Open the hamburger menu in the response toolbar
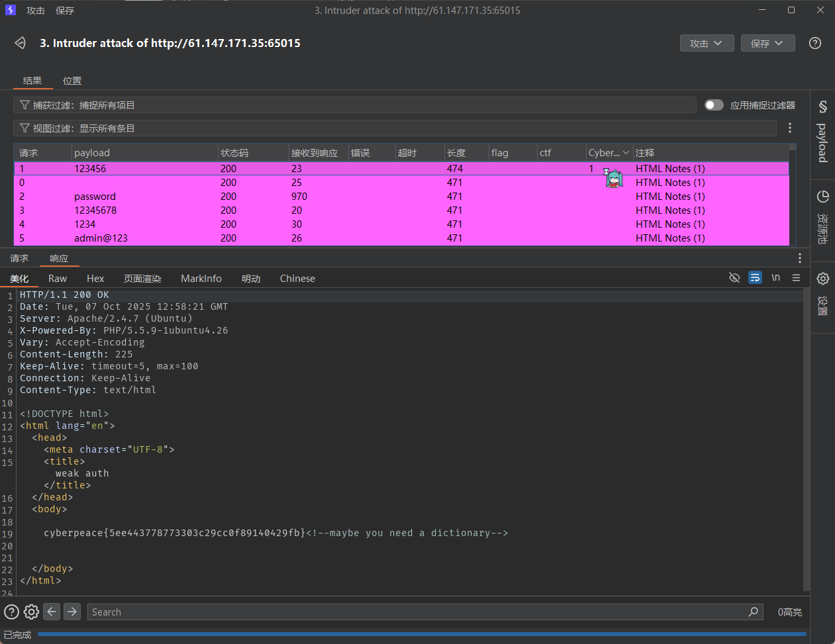The width and height of the screenshot is (835, 644). tap(796, 278)
